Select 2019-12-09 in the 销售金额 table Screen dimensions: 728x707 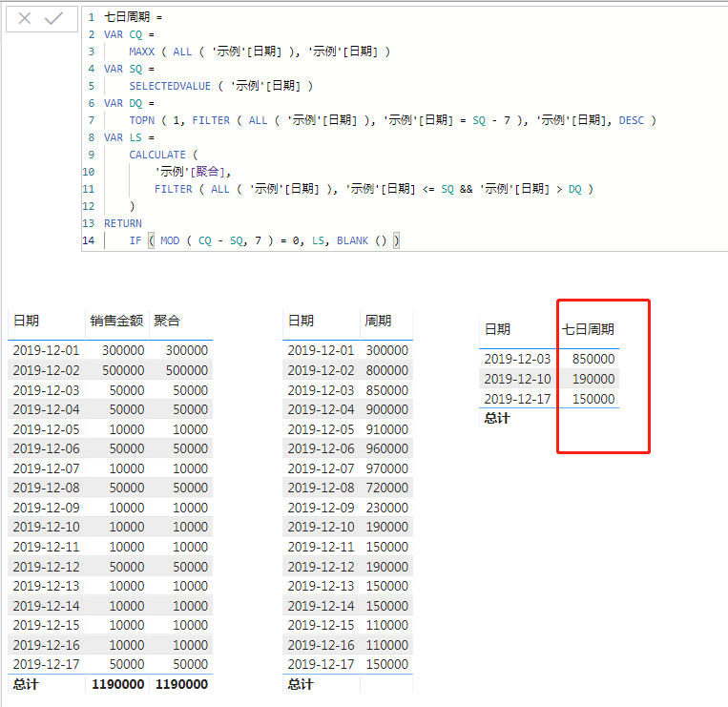pos(46,508)
